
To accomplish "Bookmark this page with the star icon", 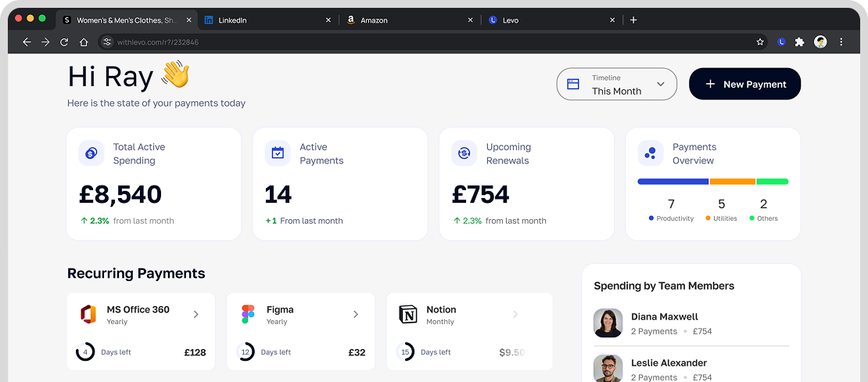I will point(760,41).
